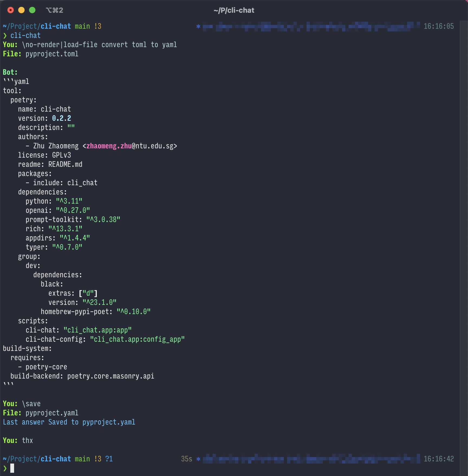Click the ~/P/cli-chat window title
The width and height of the screenshot is (468, 476).
coord(234,10)
